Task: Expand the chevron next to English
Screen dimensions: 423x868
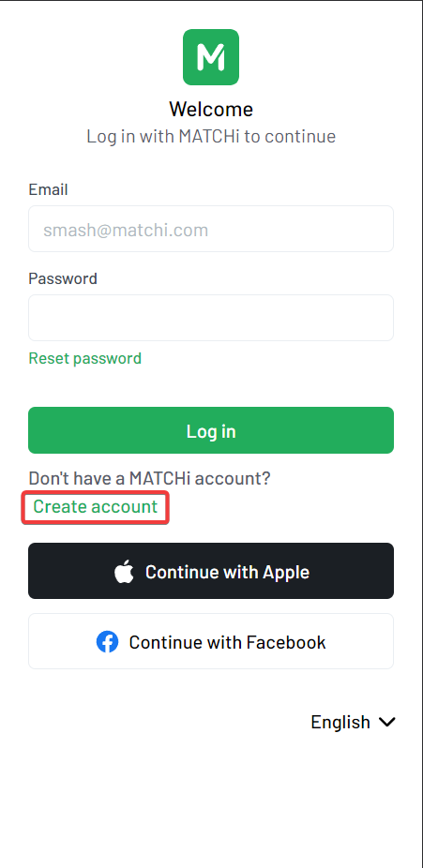Action: (386, 723)
